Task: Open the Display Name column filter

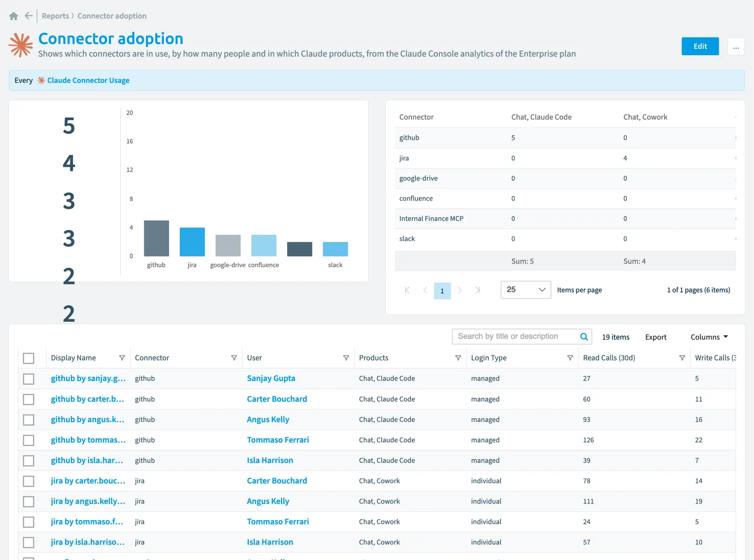Action: point(122,358)
